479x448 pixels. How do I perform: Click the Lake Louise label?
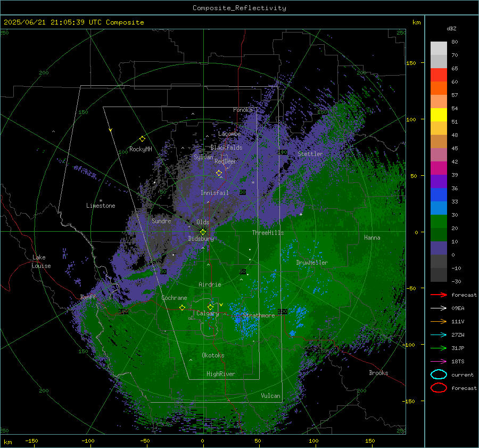click(41, 262)
